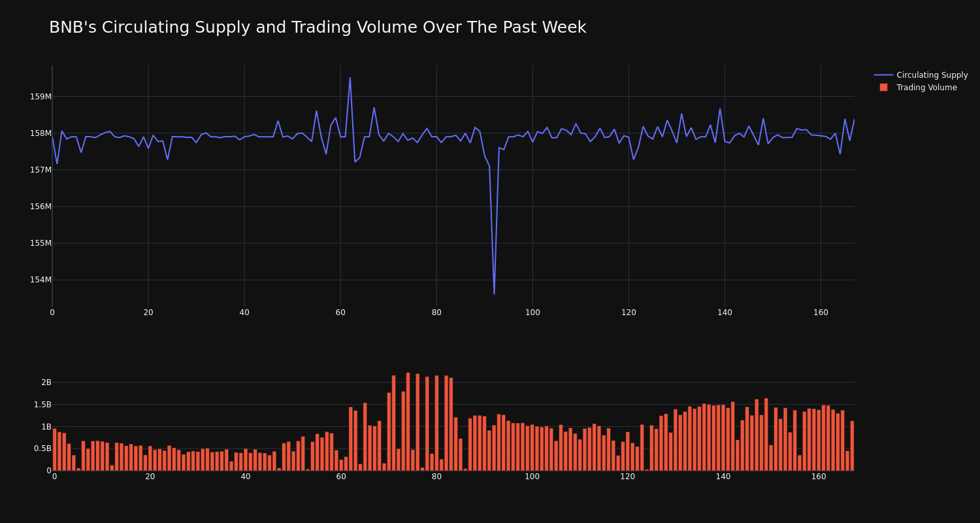
Task: Click the last trading volume bar
Action: [852, 446]
